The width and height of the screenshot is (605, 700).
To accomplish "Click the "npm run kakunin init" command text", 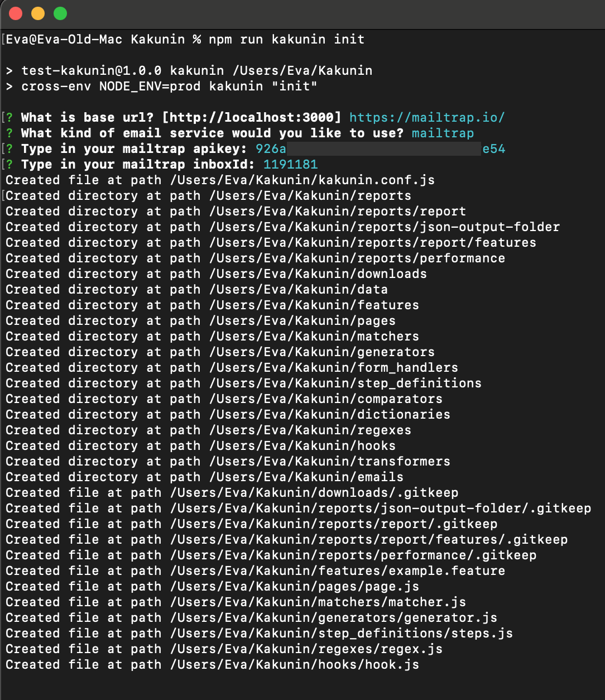I will click(x=286, y=40).
